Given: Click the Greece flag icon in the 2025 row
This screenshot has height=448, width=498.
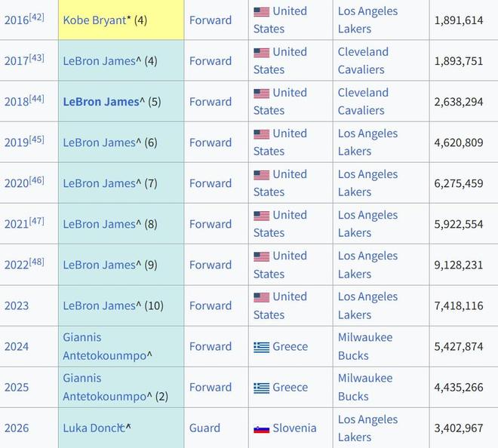Looking at the screenshot, I should (x=261, y=388).
